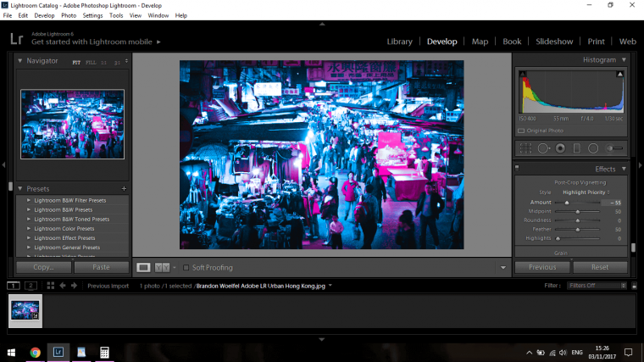Switch to the Library module

tap(400, 42)
